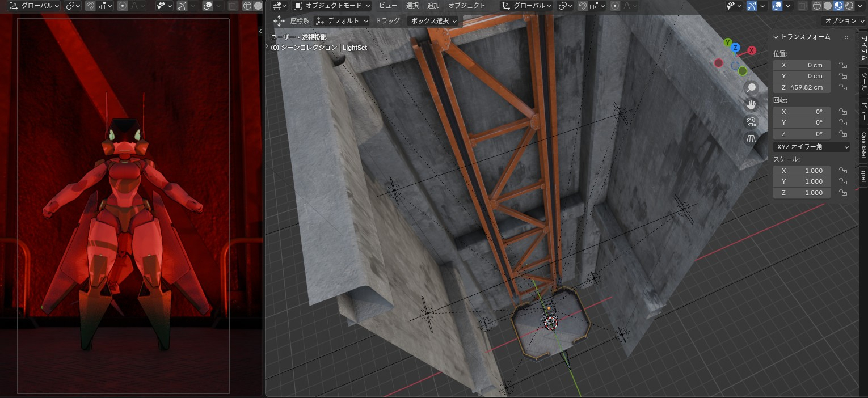Select wireframe shading in right viewport
Image resolution: width=868 pixels, height=398 pixels.
pos(816,6)
